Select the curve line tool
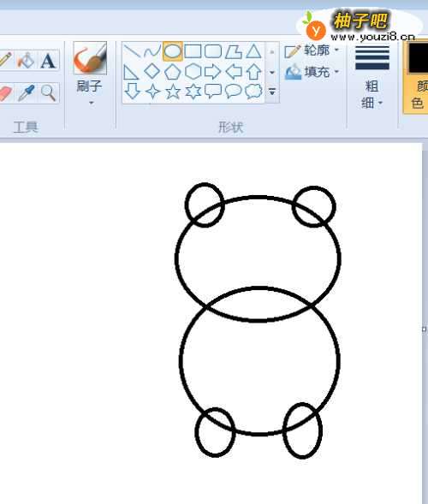 click(152, 51)
